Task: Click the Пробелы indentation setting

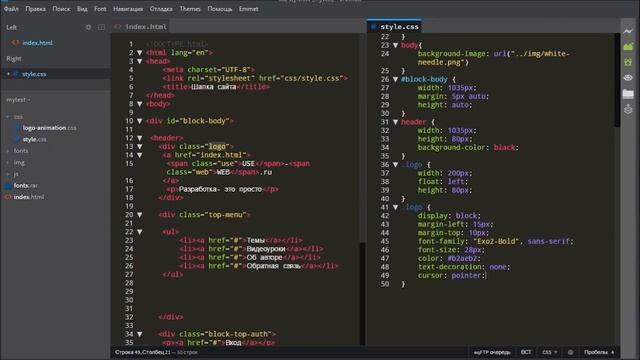Action: tap(599, 352)
